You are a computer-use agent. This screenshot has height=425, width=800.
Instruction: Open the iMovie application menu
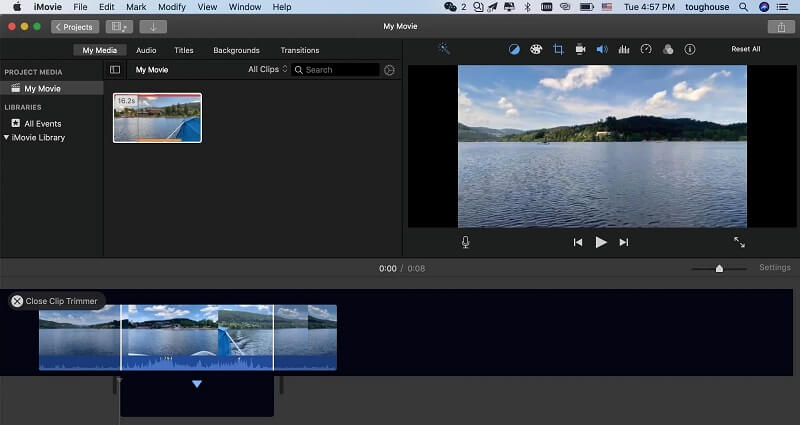[47, 7]
